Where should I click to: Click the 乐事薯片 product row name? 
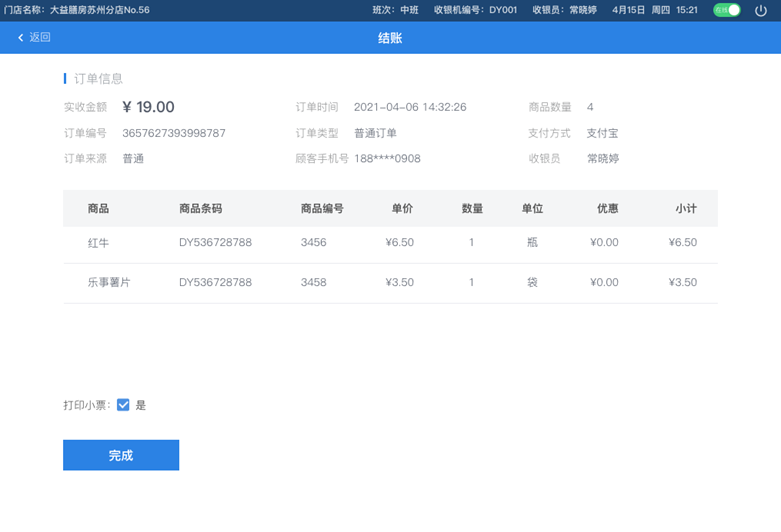tap(109, 282)
